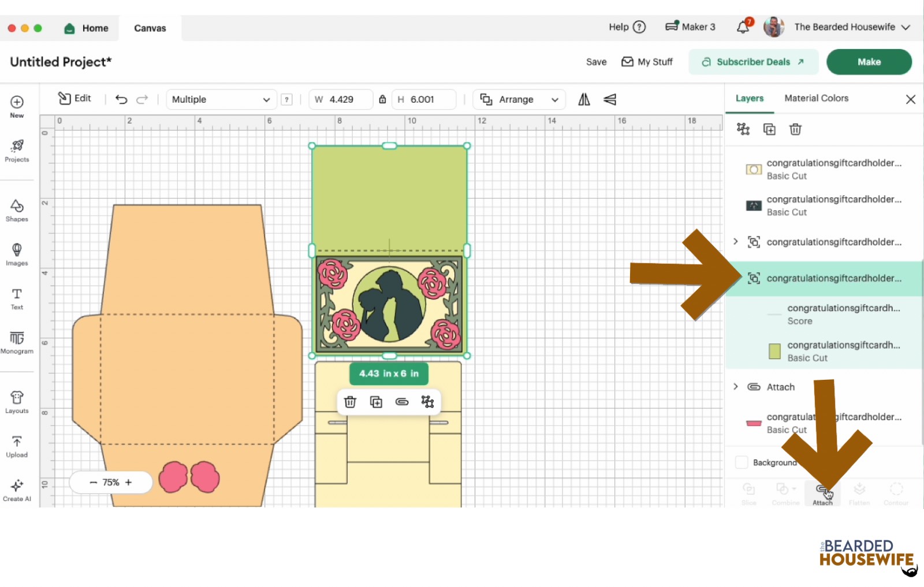Image resolution: width=924 pixels, height=587 pixels.
Task: Toggle the size aspect ratio lock
Action: tap(382, 99)
